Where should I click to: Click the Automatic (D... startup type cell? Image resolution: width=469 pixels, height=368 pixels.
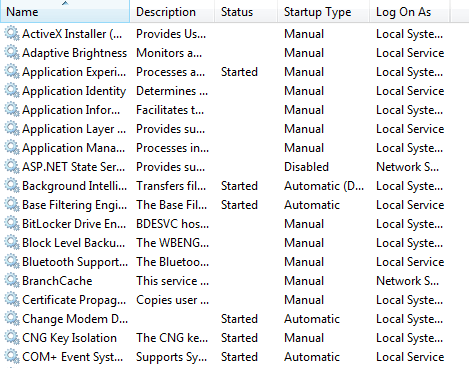(324, 186)
